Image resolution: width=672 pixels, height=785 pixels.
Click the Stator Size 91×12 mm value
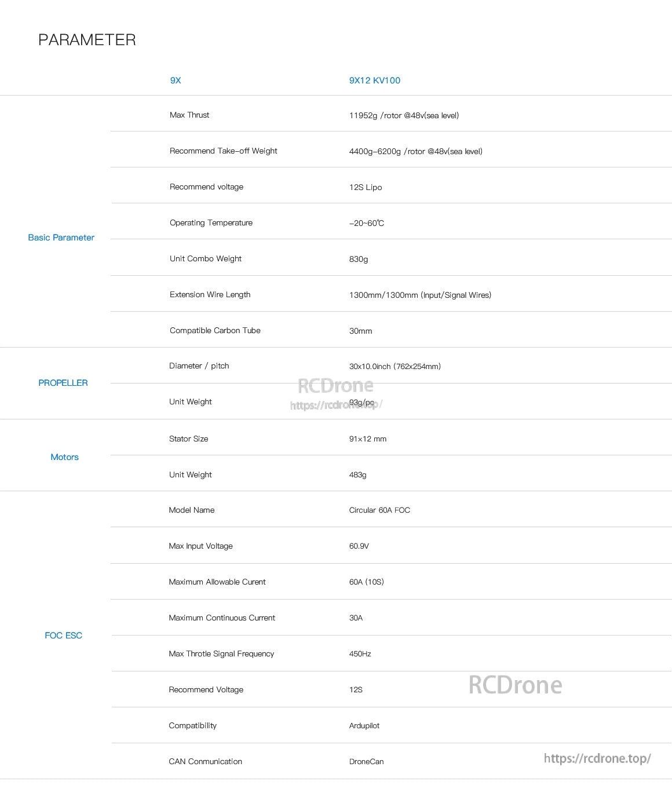pos(368,439)
